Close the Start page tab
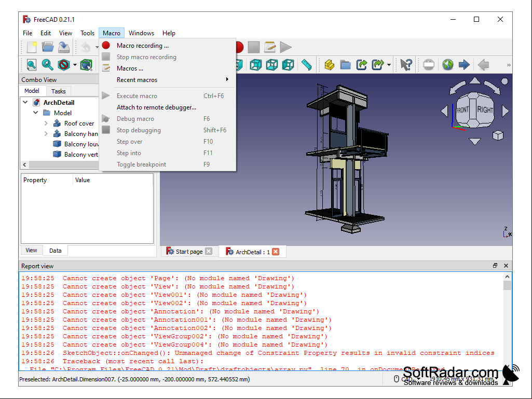This screenshot has height=399, width=532. (x=209, y=252)
